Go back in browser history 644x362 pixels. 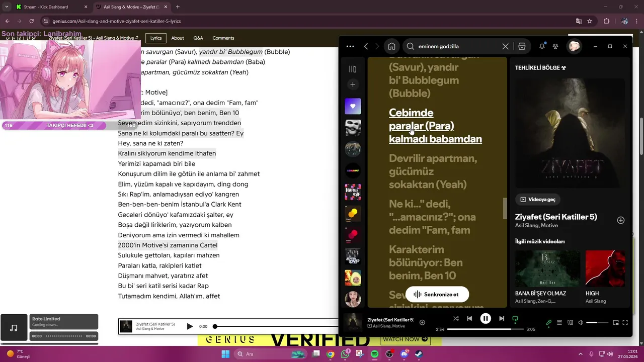tap(8, 21)
